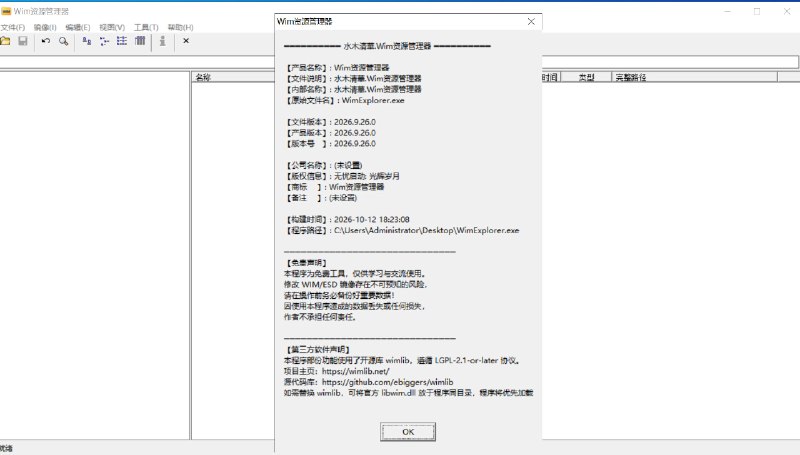Click the 商标 Wim资源管理器 line
Viewport: 800px width, 455px height.
334,187
